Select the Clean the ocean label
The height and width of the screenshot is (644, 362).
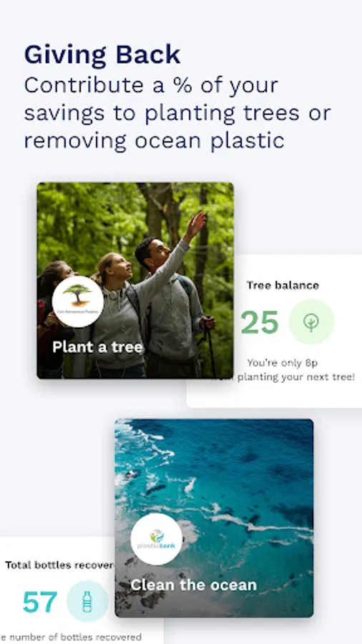click(x=193, y=585)
